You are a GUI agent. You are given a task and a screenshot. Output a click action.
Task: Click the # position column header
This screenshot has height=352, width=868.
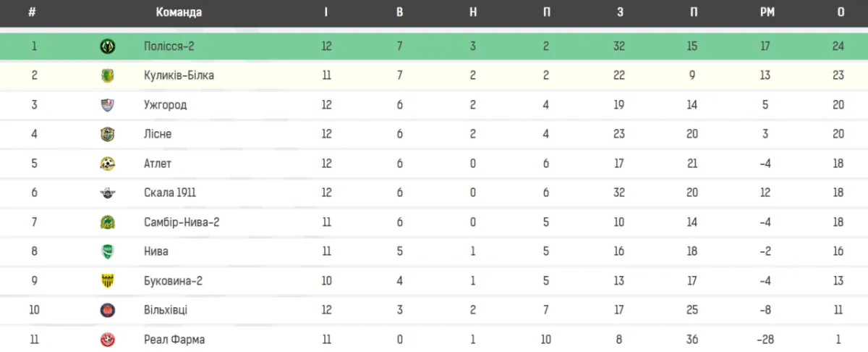pyautogui.click(x=32, y=12)
